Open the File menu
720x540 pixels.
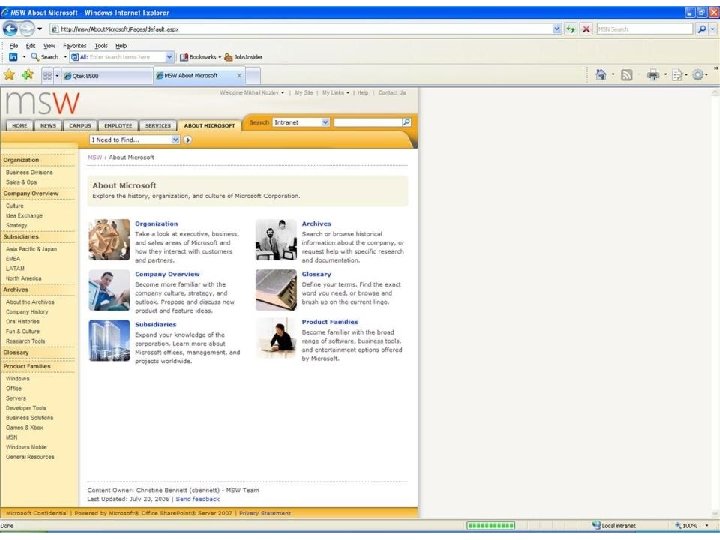point(14,45)
